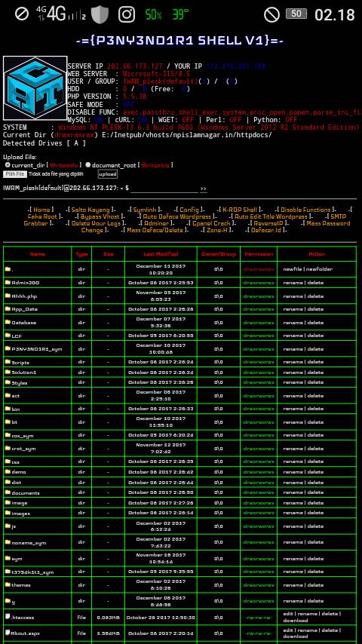Screen dimensions: 362x644
Task: Click the blue cube shell logo
Action: pos(35,88)
